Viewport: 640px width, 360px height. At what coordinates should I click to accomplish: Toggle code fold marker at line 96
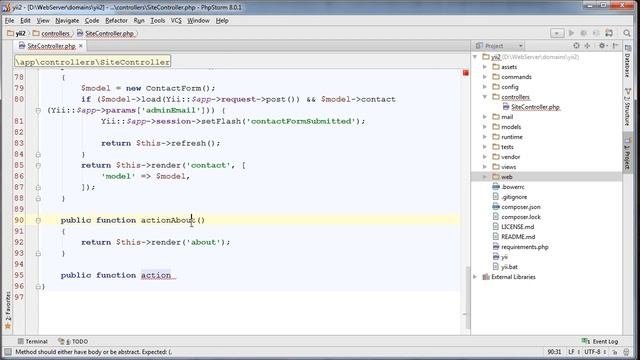pos(38,287)
